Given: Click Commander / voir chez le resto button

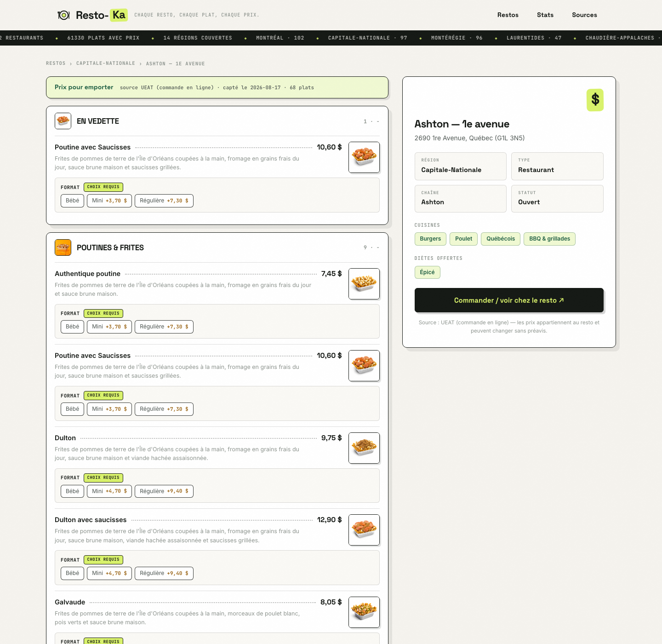Looking at the screenshot, I should coord(509,300).
